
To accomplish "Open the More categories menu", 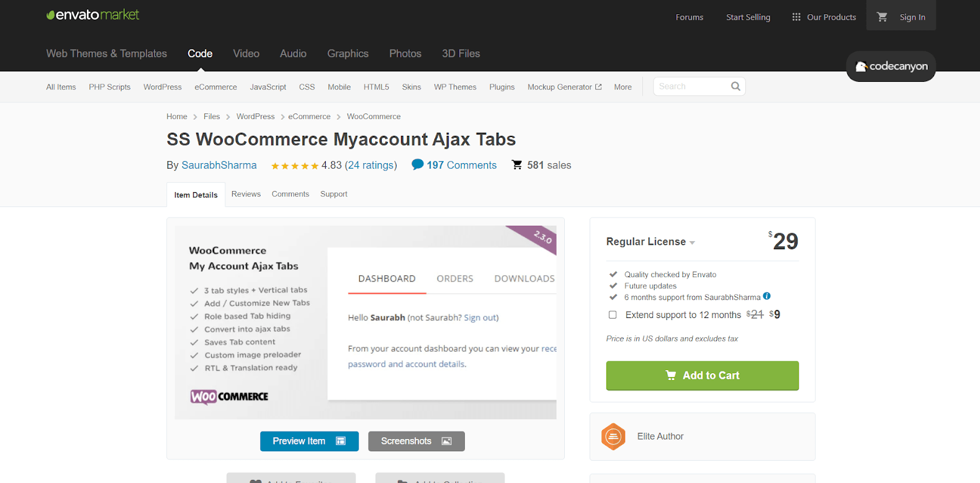I will [x=623, y=87].
